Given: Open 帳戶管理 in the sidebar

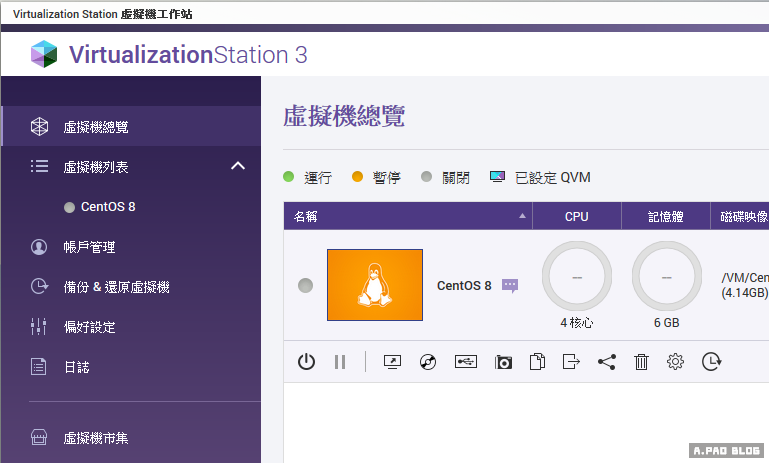Looking at the screenshot, I should click(x=89, y=247).
